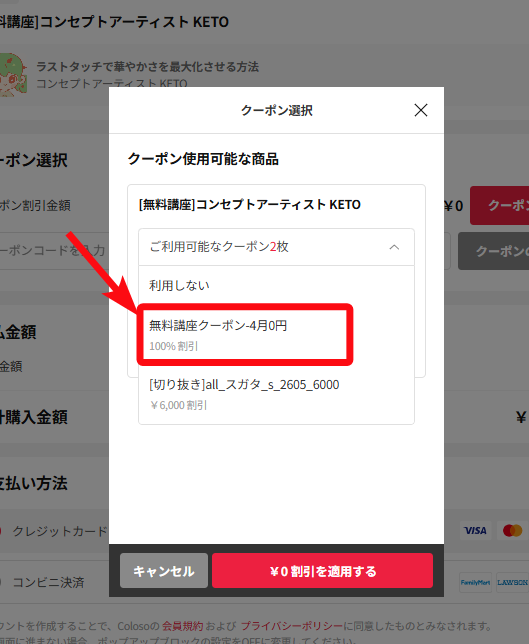Click the ¥6,000 割引 label
This screenshot has height=644, width=529.
point(178,405)
